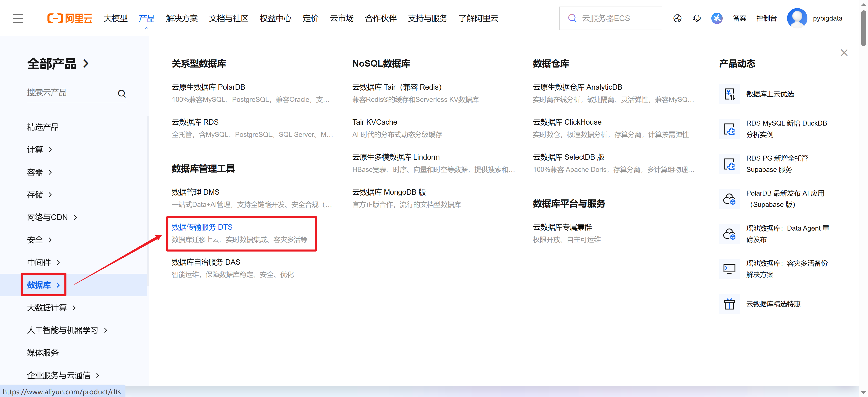Expand the 计算 category

tap(39, 149)
